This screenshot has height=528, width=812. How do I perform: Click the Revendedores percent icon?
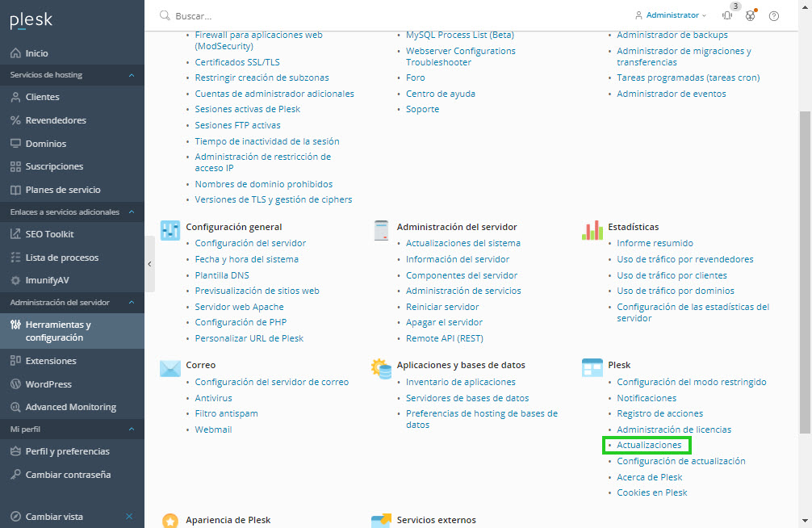pos(15,120)
